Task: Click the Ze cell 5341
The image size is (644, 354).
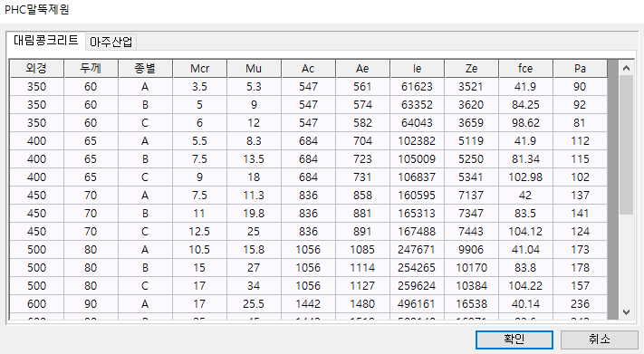Action: (472, 177)
